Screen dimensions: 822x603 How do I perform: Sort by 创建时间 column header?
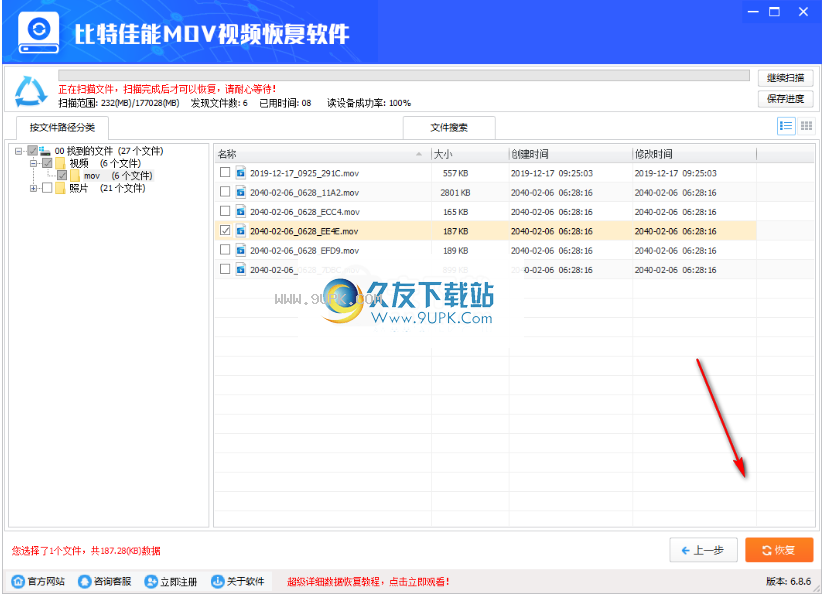571,154
